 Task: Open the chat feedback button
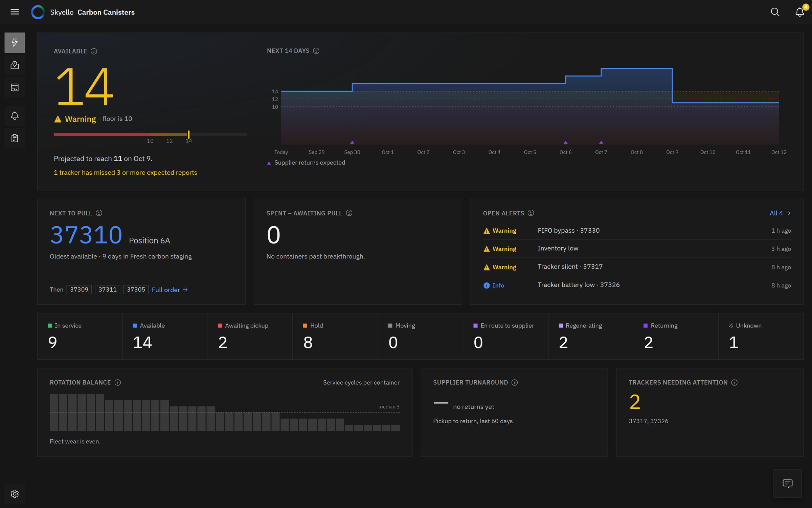click(787, 483)
